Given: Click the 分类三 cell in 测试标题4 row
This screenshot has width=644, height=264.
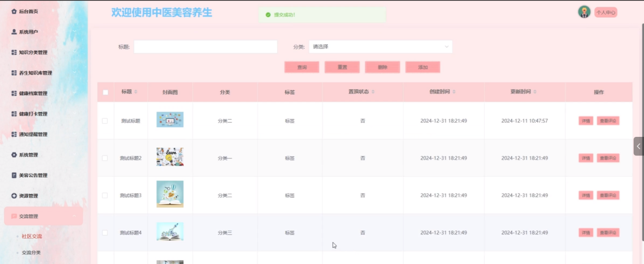Looking at the screenshot, I should pos(225,233).
